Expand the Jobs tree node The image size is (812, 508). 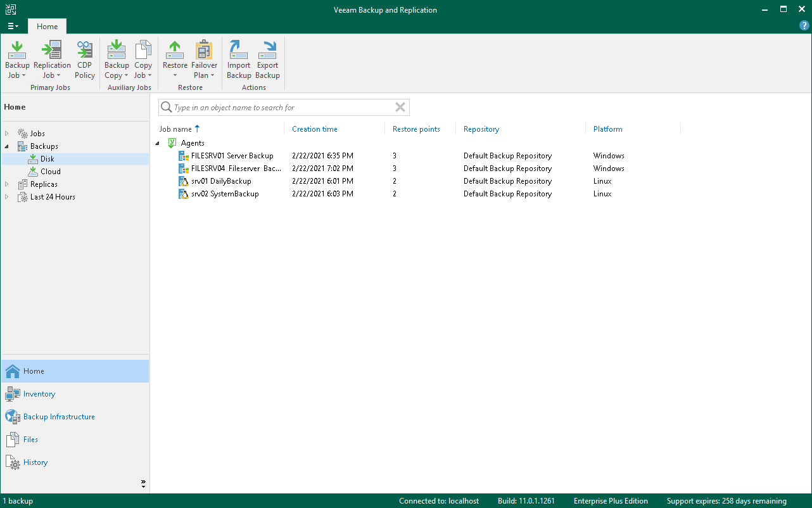coord(7,134)
